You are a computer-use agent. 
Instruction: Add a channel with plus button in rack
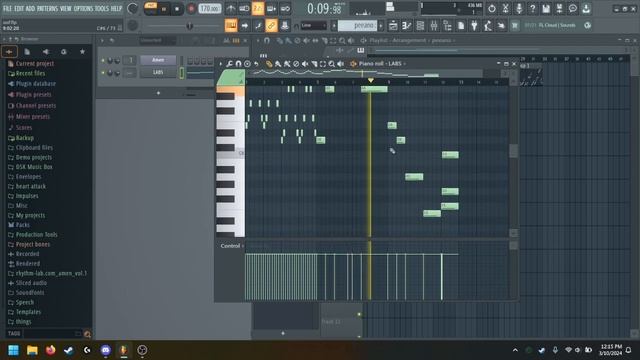(x=158, y=93)
